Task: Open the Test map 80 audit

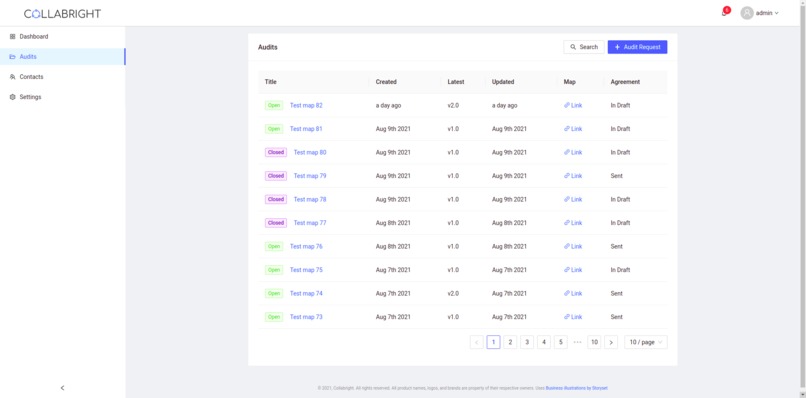Action: pyautogui.click(x=309, y=152)
